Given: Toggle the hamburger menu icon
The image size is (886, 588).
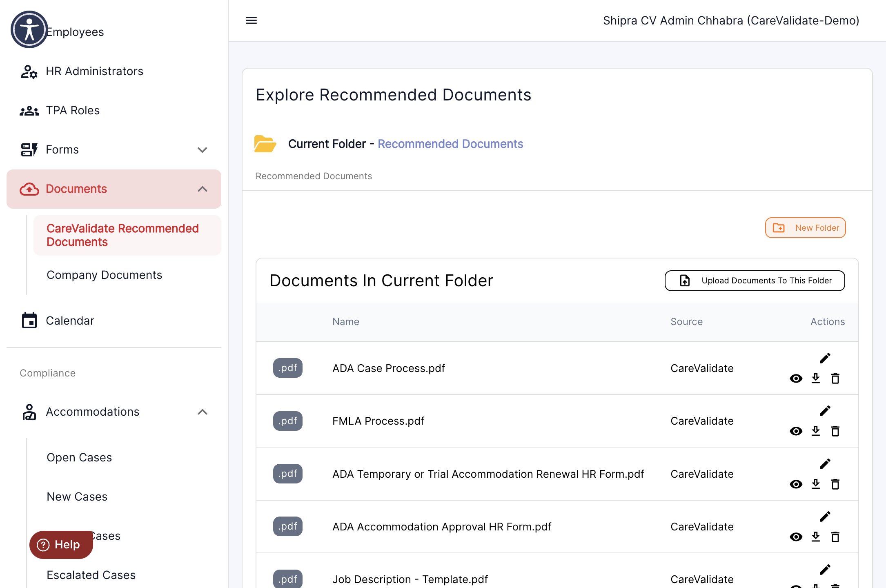Looking at the screenshot, I should click(x=252, y=20).
